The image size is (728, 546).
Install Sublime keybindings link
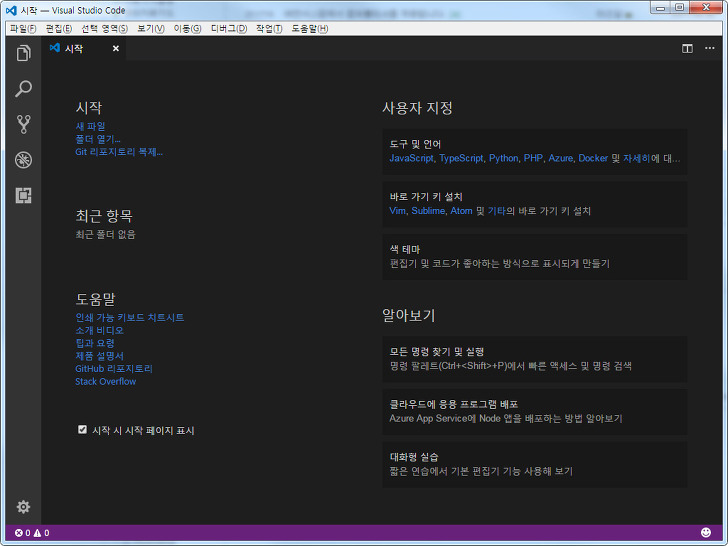coord(428,211)
